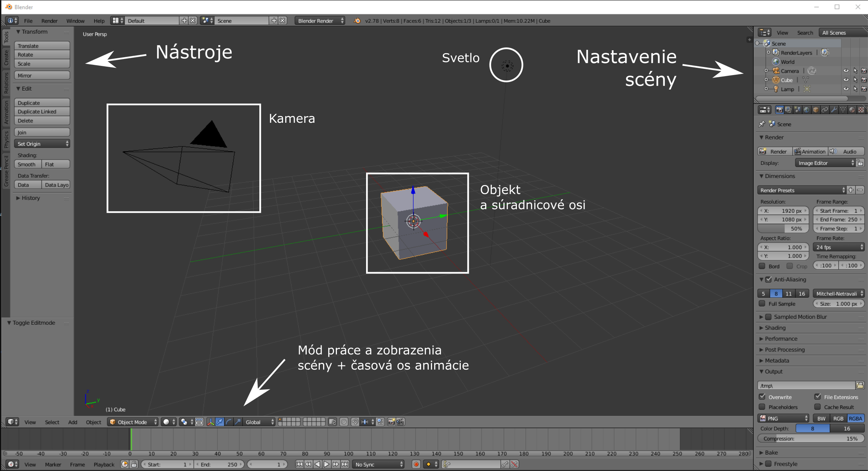Screen dimensions: 868x471
Task: Jump to the end frame in timeline
Action: (345, 464)
